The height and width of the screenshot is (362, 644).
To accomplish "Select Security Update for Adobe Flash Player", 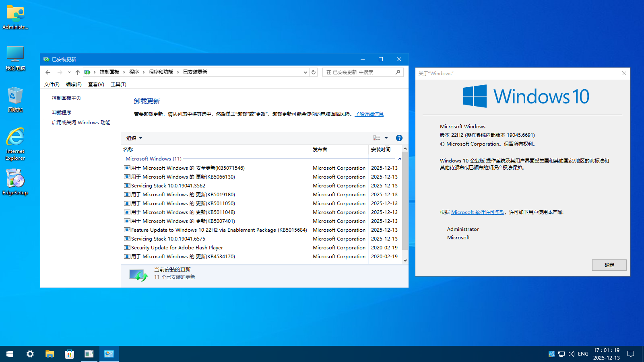I will tap(261, 248).
